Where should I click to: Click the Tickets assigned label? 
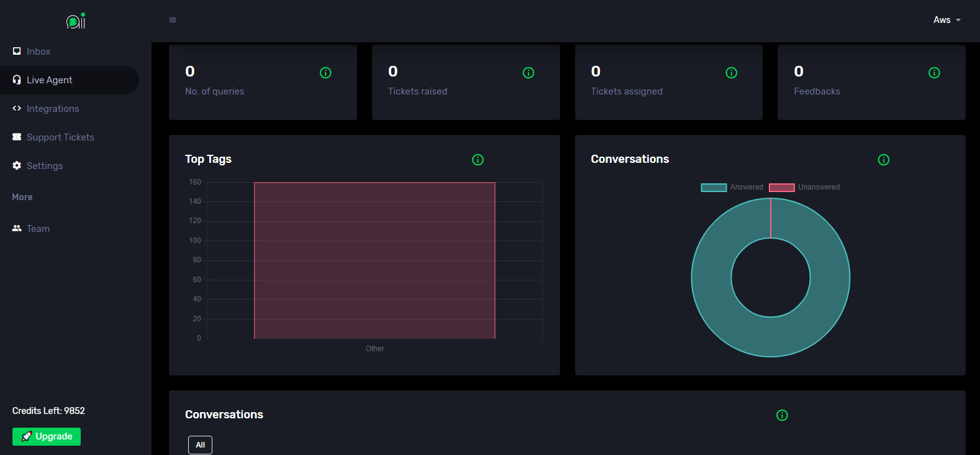pyautogui.click(x=627, y=91)
